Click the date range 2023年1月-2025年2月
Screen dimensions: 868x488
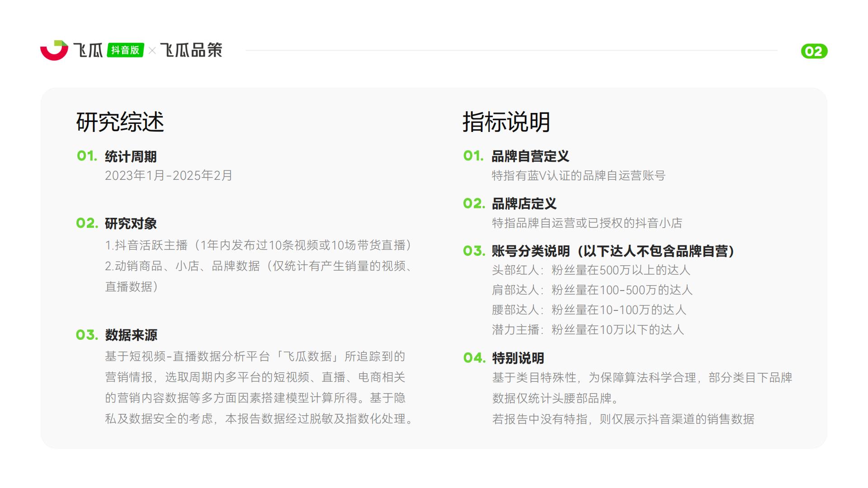[x=169, y=176]
